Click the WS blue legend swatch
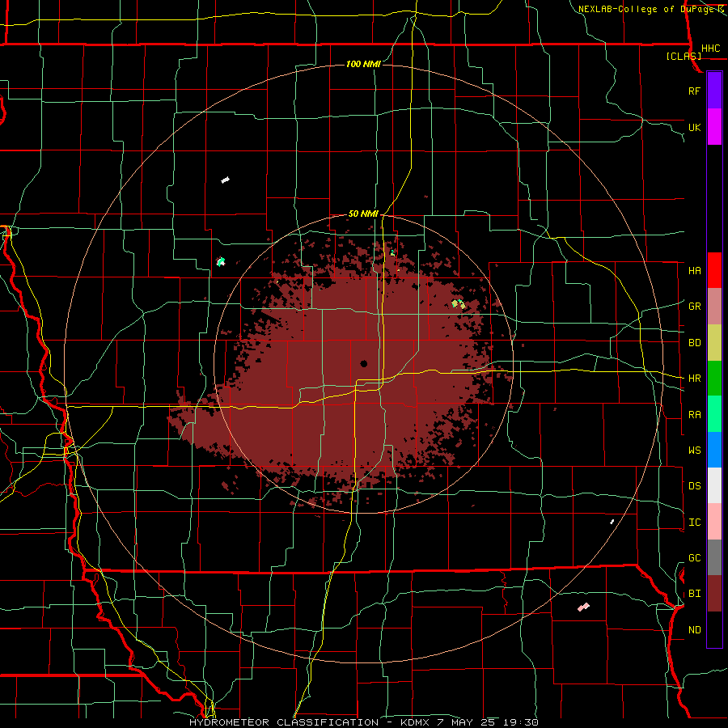Image resolution: width=728 pixels, height=728 pixels. tap(714, 450)
